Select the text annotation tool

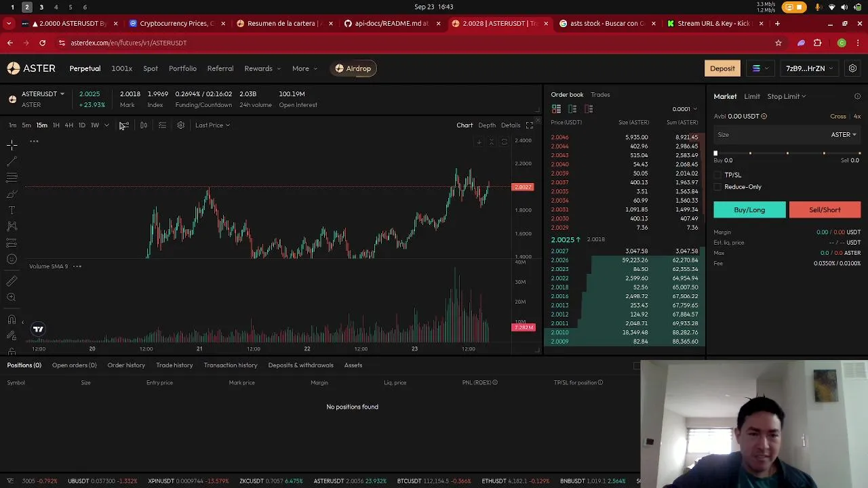point(12,210)
